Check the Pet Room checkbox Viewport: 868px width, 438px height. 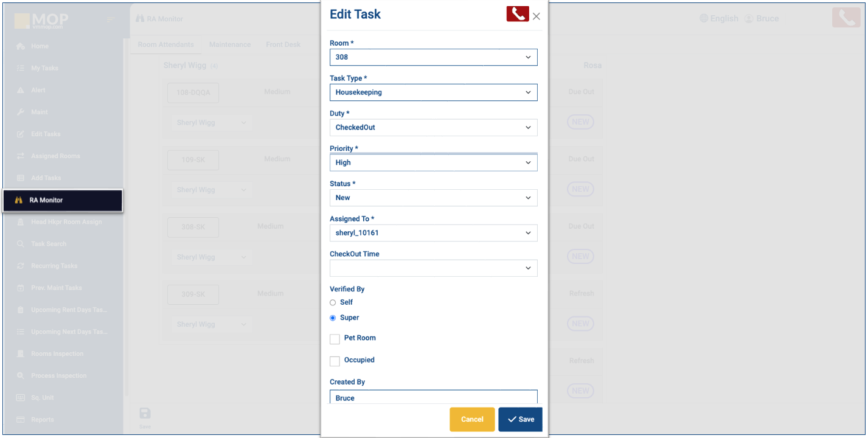coord(335,339)
